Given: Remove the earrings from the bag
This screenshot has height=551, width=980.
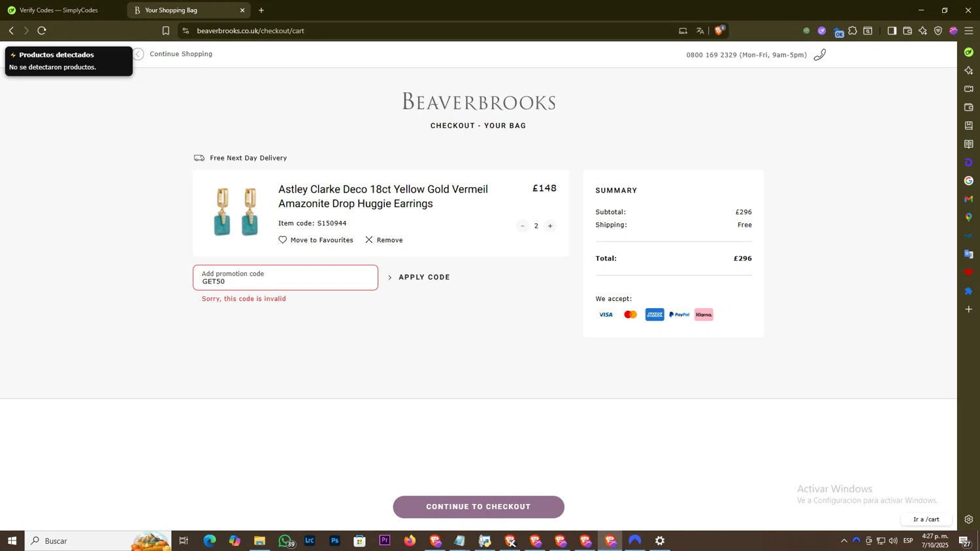Looking at the screenshot, I should pyautogui.click(x=384, y=240).
